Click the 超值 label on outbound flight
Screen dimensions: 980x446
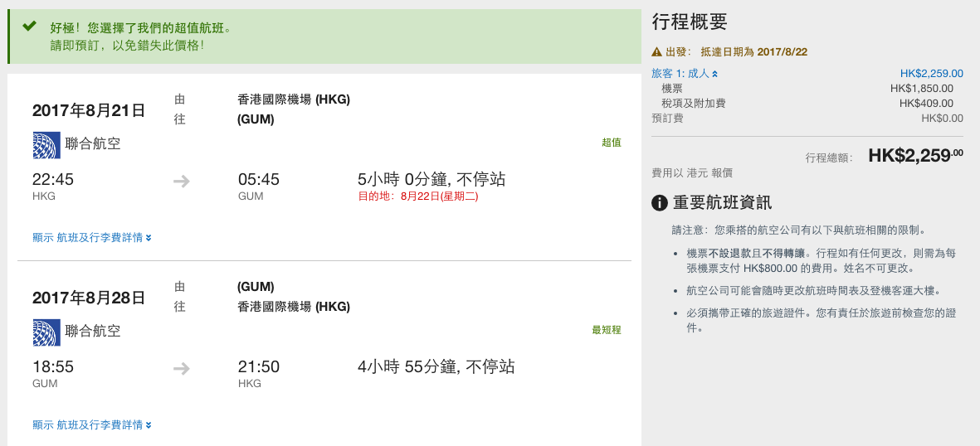[x=612, y=143]
